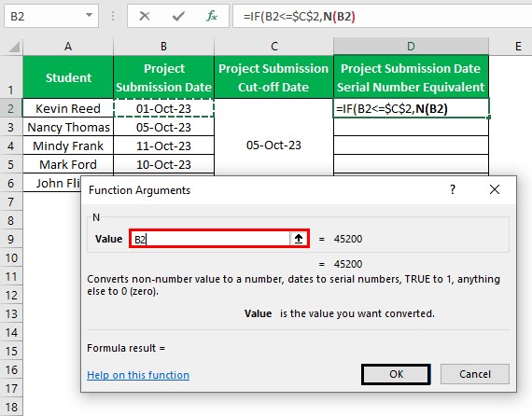Select the Nancy Thomas cell

coord(68,127)
